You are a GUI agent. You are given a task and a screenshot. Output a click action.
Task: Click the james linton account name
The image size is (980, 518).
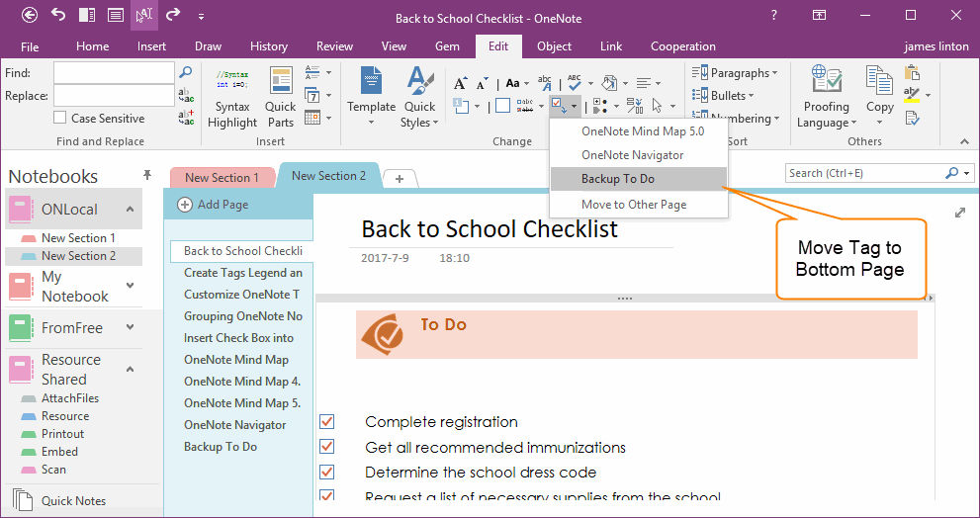936,46
